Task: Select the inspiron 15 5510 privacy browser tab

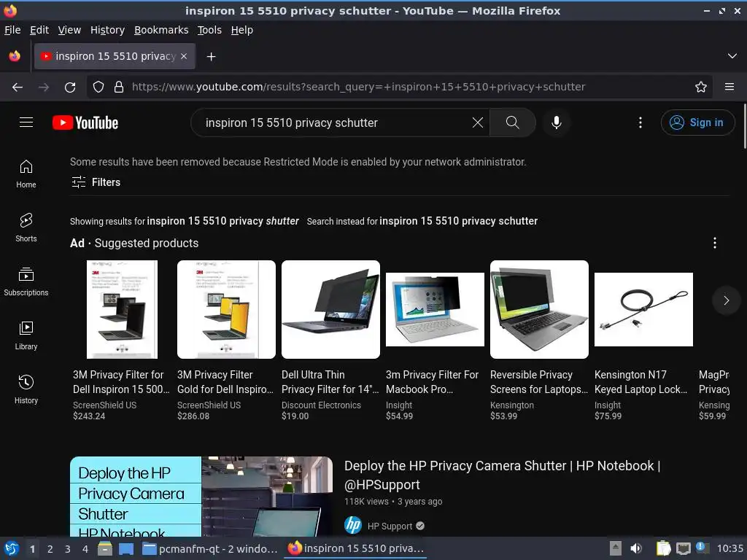Action: pyautogui.click(x=115, y=56)
